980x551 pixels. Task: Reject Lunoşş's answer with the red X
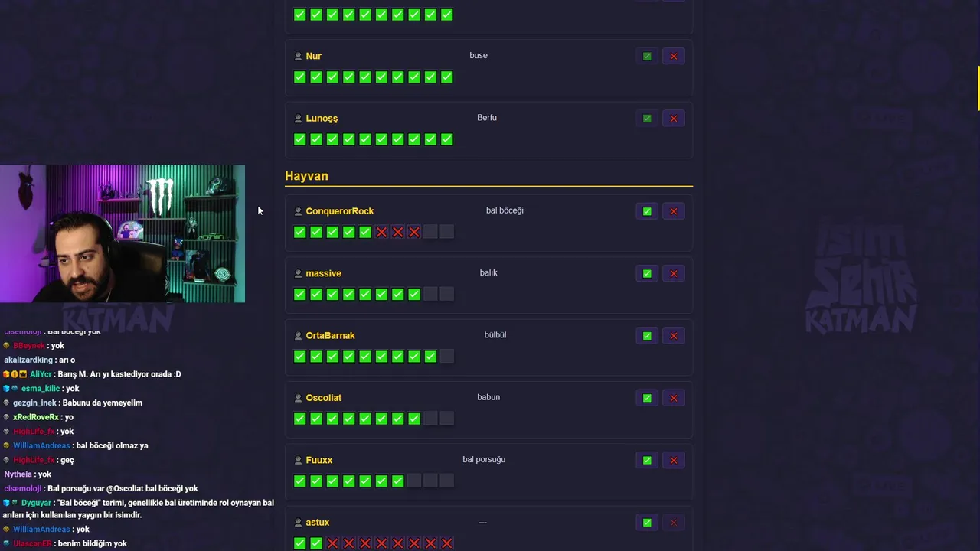tap(674, 119)
